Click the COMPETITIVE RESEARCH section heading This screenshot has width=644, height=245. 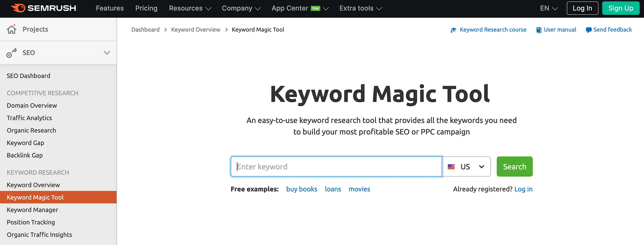point(42,93)
